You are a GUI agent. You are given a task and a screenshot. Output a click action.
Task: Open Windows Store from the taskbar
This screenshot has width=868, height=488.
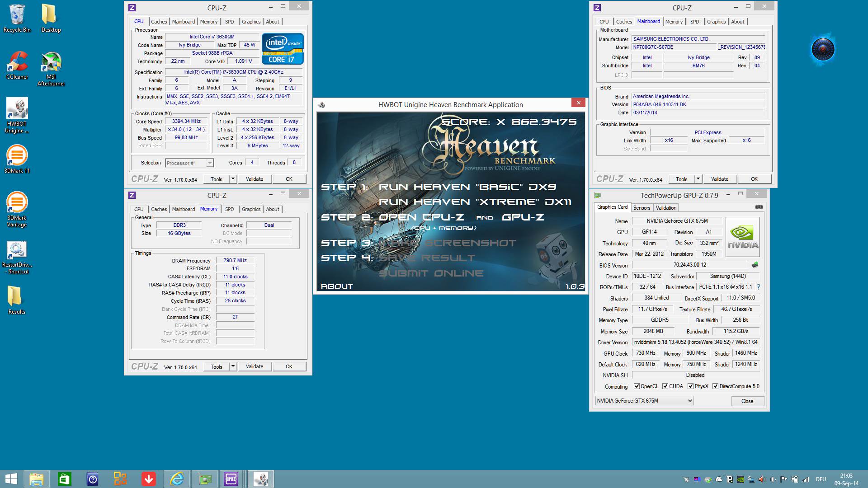point(64,479)
